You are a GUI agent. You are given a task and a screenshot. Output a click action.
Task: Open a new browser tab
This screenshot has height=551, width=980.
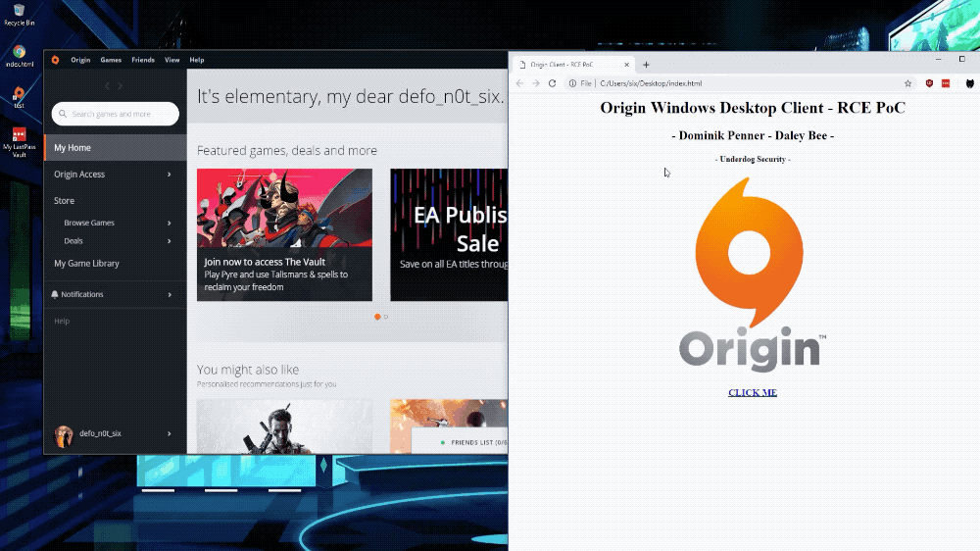(x=646, y=65)
